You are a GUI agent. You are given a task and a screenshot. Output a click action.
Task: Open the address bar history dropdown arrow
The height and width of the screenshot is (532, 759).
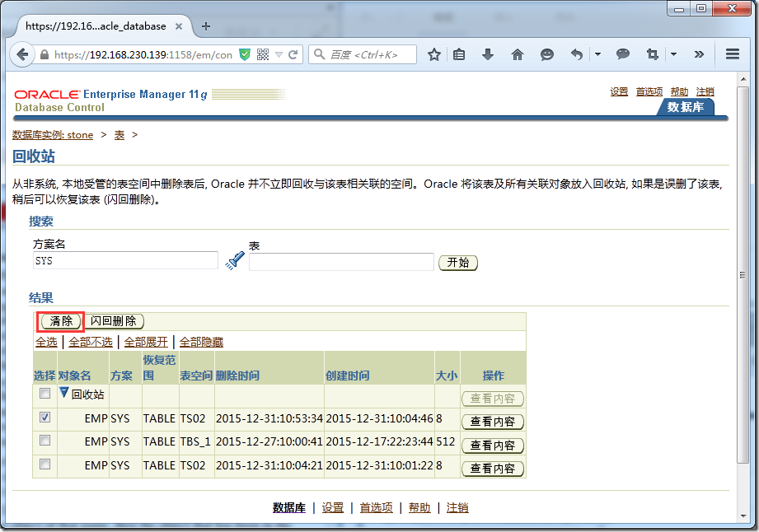point(280,55)
